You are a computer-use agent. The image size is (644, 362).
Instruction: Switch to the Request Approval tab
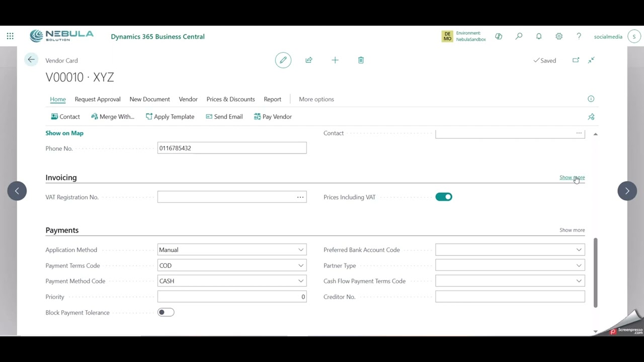98,99
